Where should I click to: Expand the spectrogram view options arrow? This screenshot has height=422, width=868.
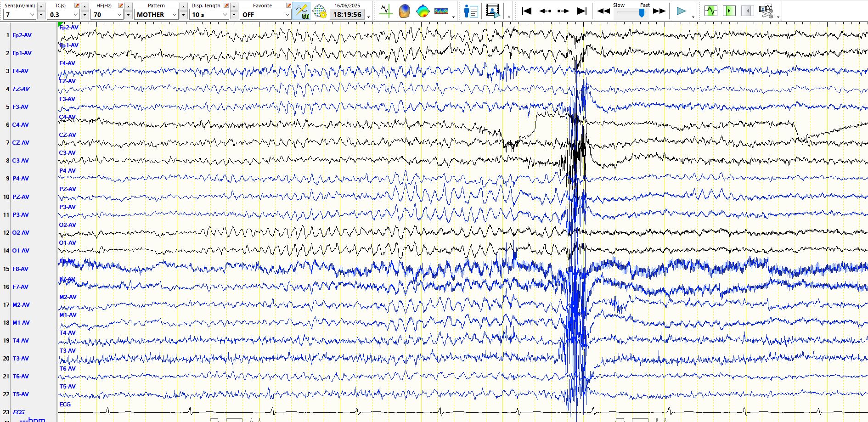tap(453, 17)
